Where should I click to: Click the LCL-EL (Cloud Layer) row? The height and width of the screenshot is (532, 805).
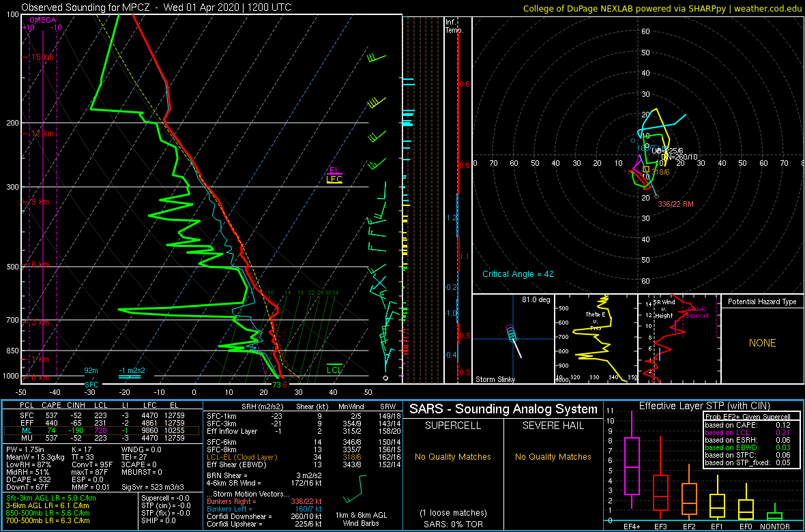click(303, 457)
